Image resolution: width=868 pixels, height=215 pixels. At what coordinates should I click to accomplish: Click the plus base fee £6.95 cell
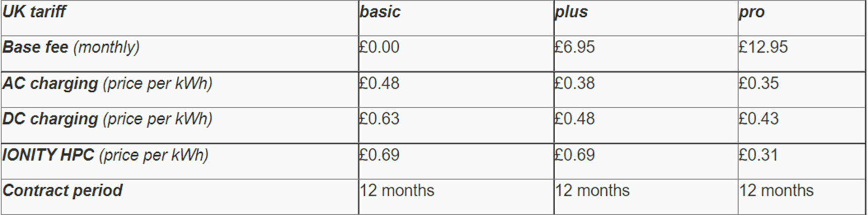tap(575, 47)
